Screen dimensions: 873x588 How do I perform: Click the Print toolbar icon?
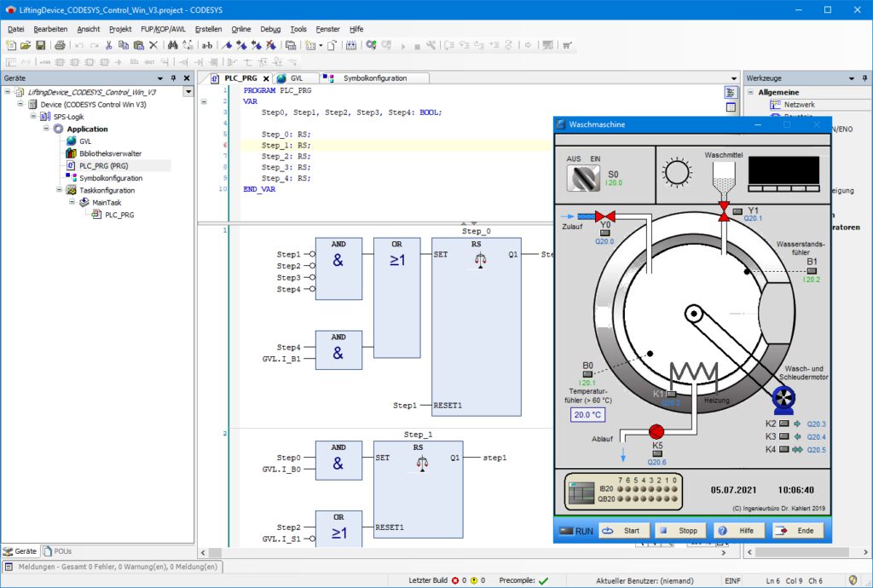[x=59, y=44]
